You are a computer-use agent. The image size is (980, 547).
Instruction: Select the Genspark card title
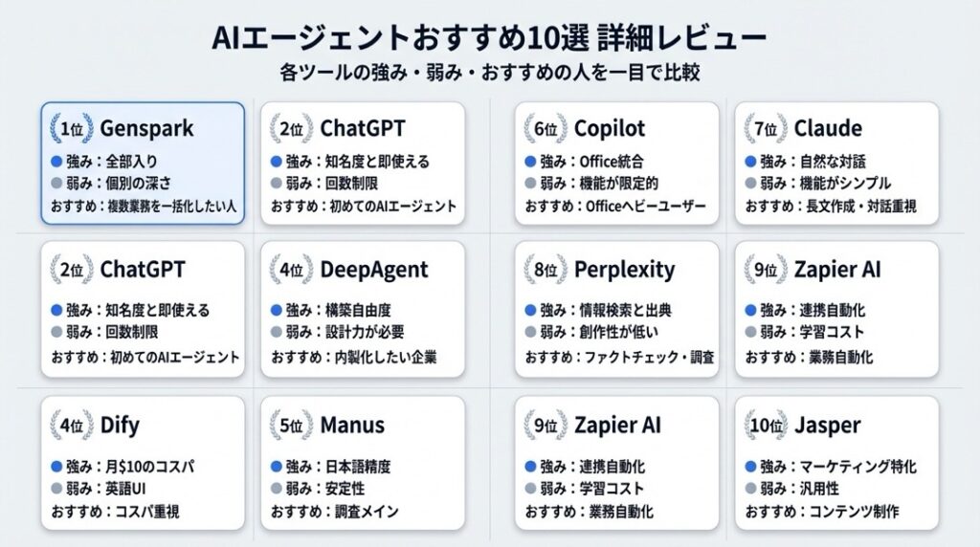146,128
